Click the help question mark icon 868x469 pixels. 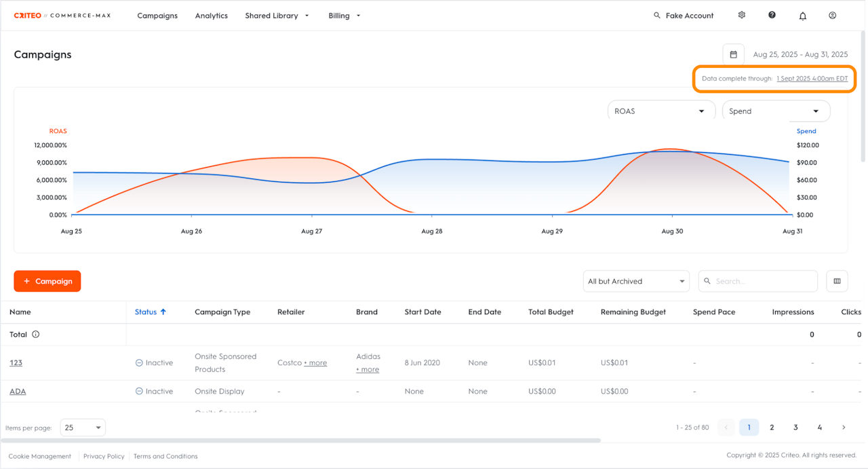click(772, 15)
